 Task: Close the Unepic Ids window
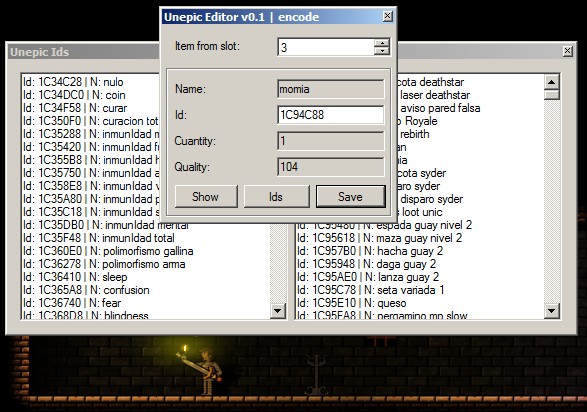(x=568, y=51)
